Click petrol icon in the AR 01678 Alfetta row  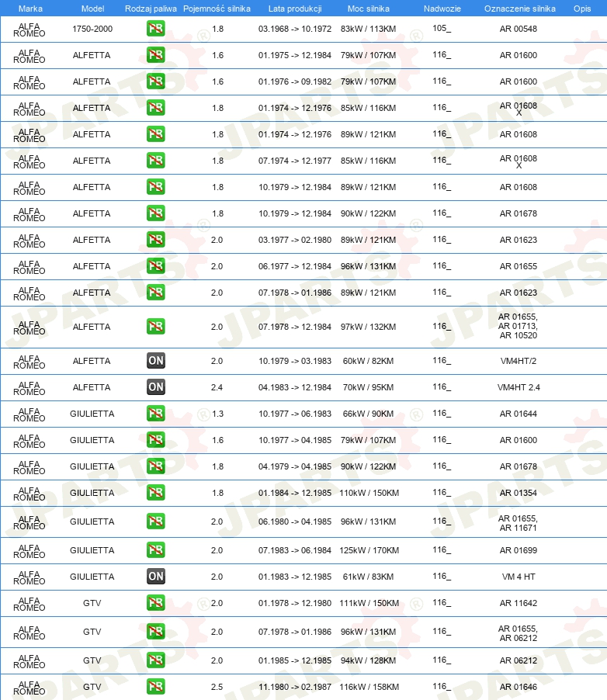(156, 213)
